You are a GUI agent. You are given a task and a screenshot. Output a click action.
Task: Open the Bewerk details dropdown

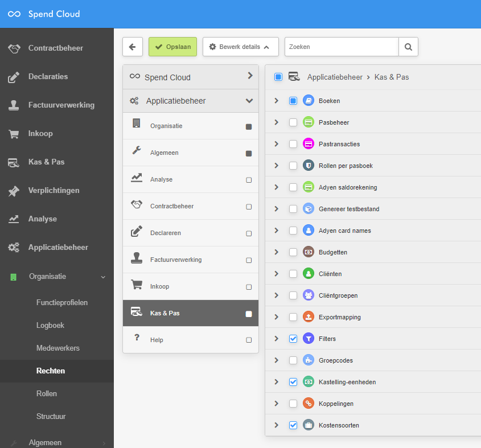[x=240, y=47]
